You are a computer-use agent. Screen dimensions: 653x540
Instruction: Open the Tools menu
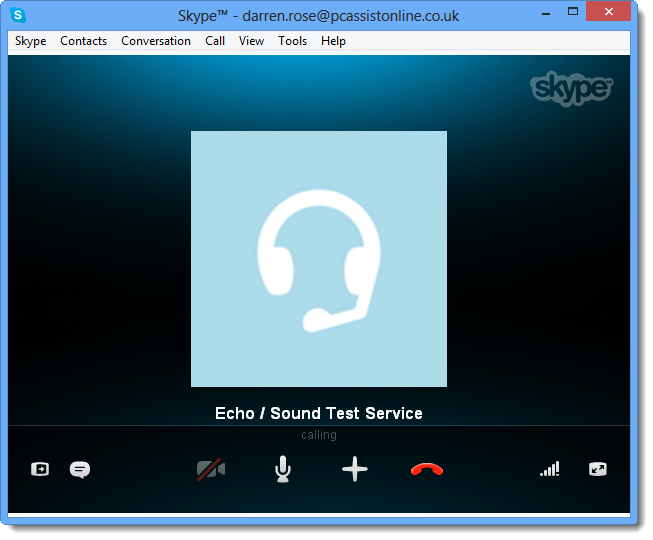click(x=292, y=41)
